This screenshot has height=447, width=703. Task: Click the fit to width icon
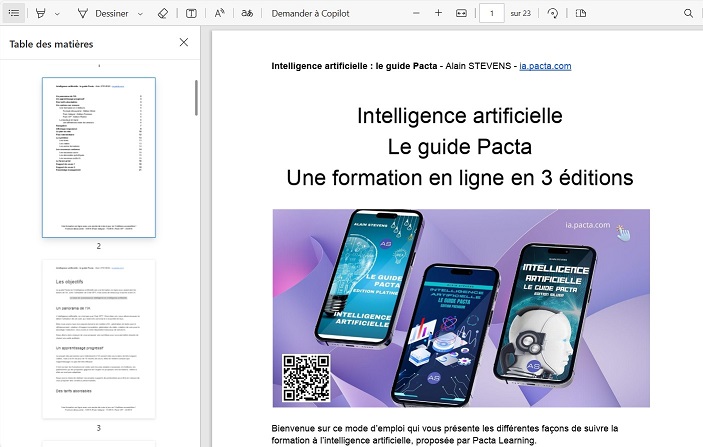coord(461,13)
